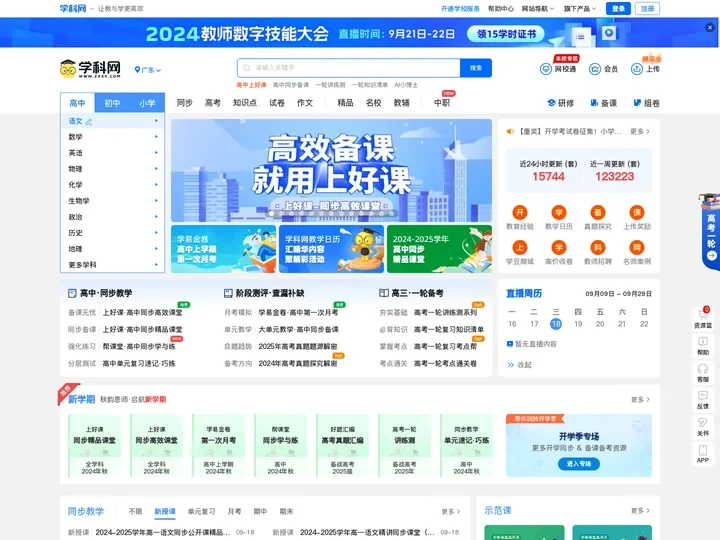This screenshot has width=720, height=540.
Task: Expand the 网站导航 dropdown
Action: click(538, 9)
